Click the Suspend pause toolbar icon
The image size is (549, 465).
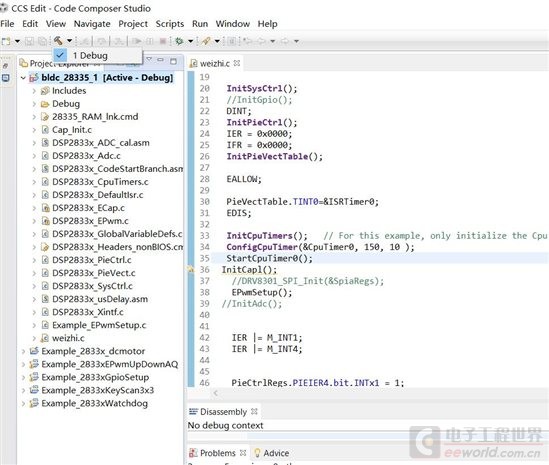(x=150, y=41)
